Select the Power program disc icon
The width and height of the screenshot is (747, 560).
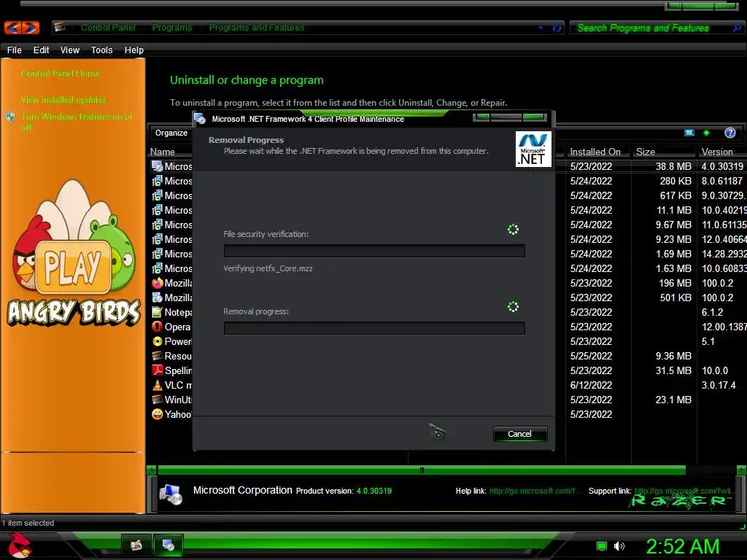pos(158,341)
